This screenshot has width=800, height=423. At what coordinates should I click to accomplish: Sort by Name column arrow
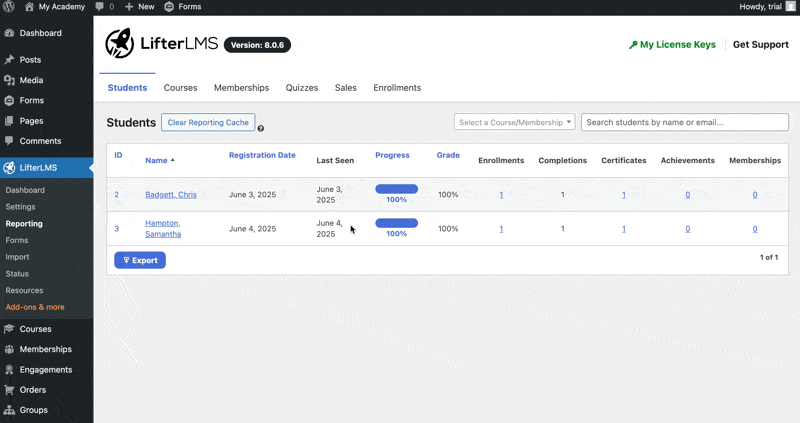point(173,160)
